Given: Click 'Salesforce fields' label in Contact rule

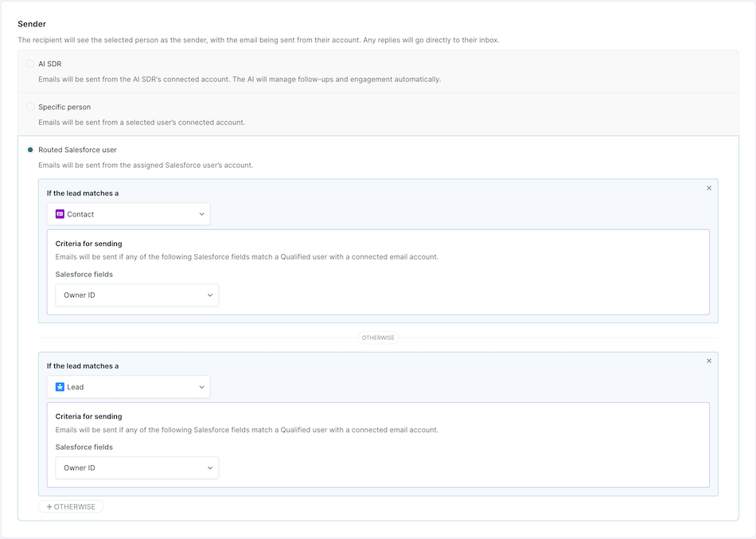Looking at the screenshot, I should [84, 274].
